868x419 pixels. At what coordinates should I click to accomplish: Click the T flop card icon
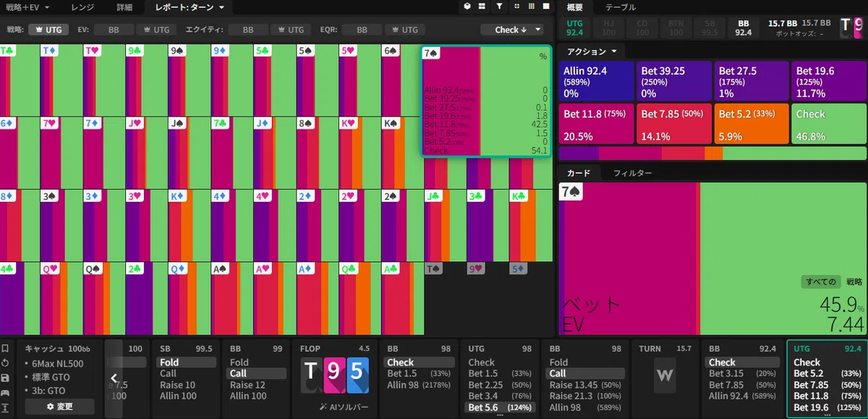310,376
